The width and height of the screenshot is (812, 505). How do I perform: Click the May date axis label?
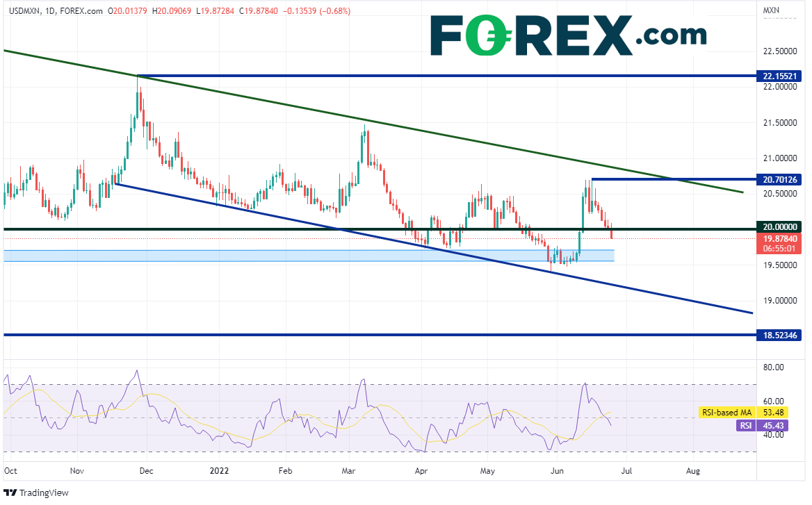point(487,471)
